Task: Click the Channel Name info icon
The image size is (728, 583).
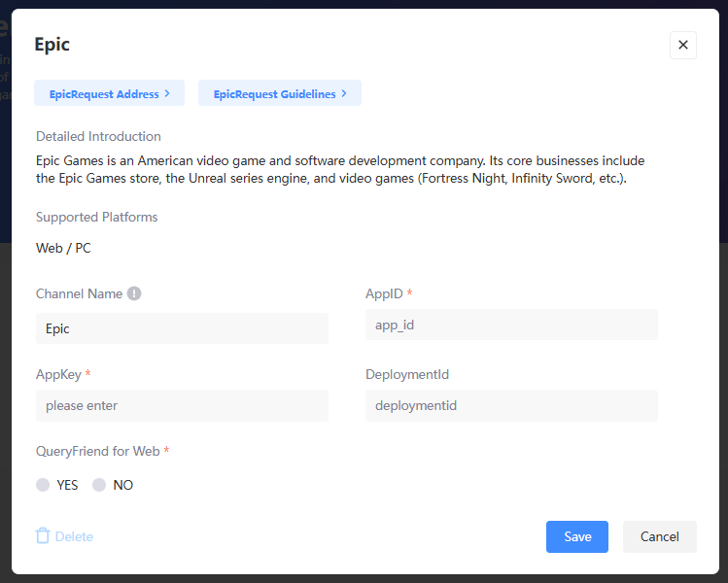Action: pos(134,293)
